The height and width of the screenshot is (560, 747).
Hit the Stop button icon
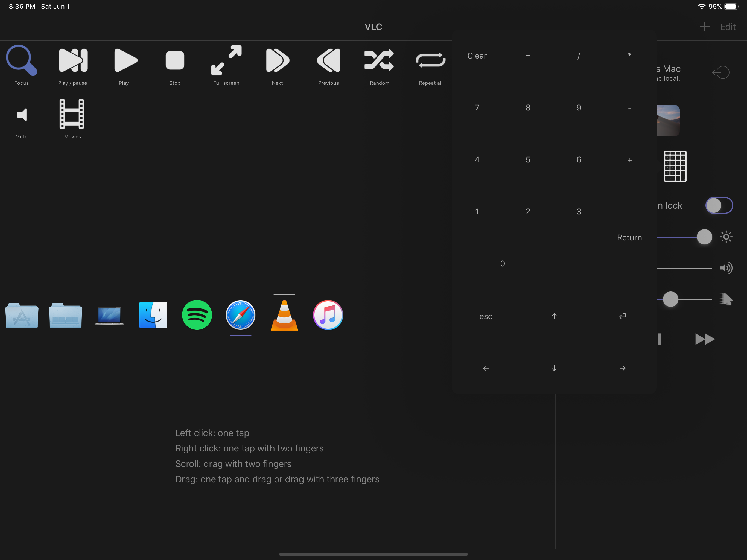pos(175,60)
